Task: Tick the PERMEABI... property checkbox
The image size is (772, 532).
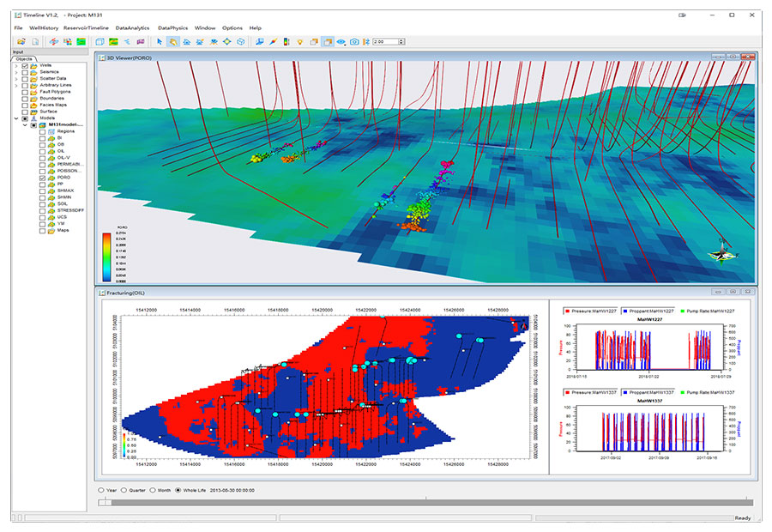Action: tap(42, 165)
